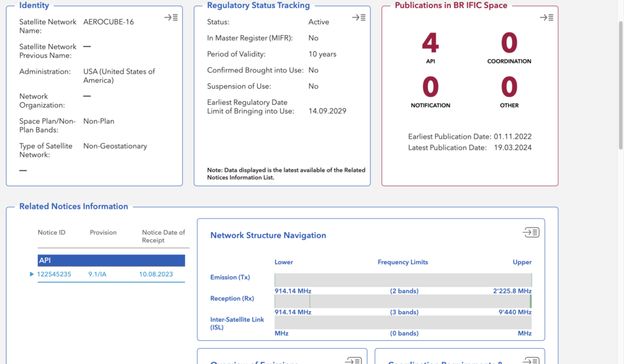624x364 pixels.
Task: Open Overview of Emissions panel icon
Action: click(x=353, y=360)
